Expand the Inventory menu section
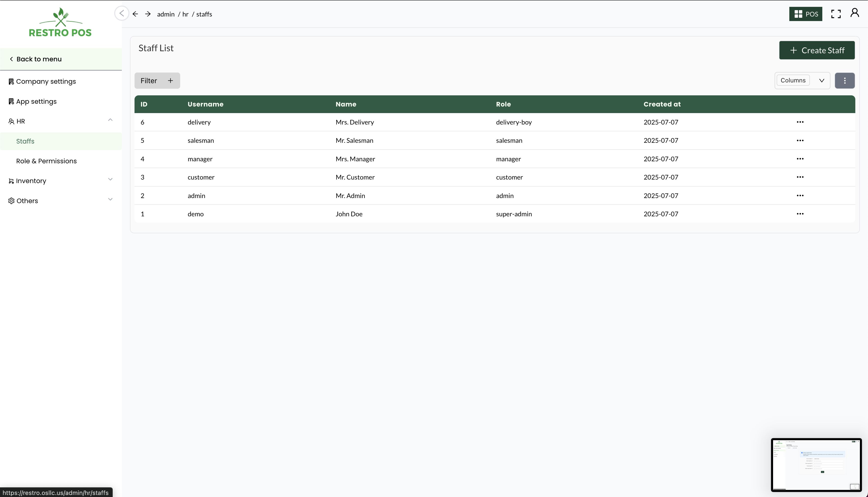 [110, 180]
